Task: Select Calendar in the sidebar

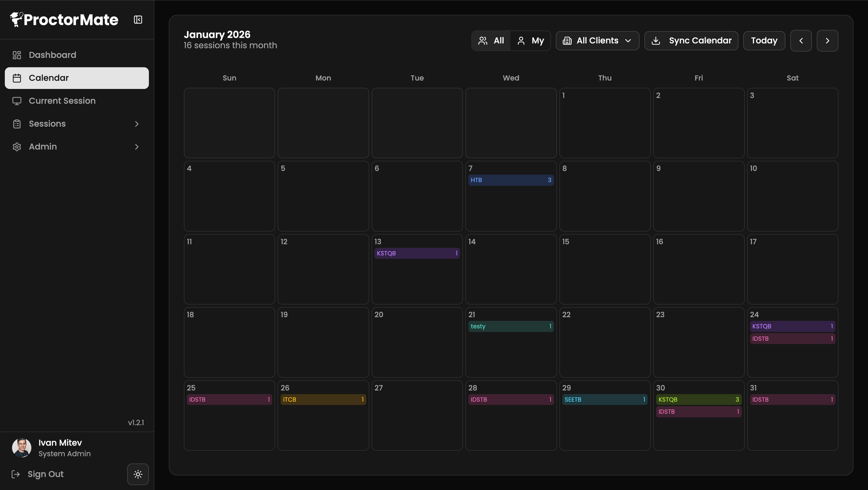Action: [x=49, y=78]
